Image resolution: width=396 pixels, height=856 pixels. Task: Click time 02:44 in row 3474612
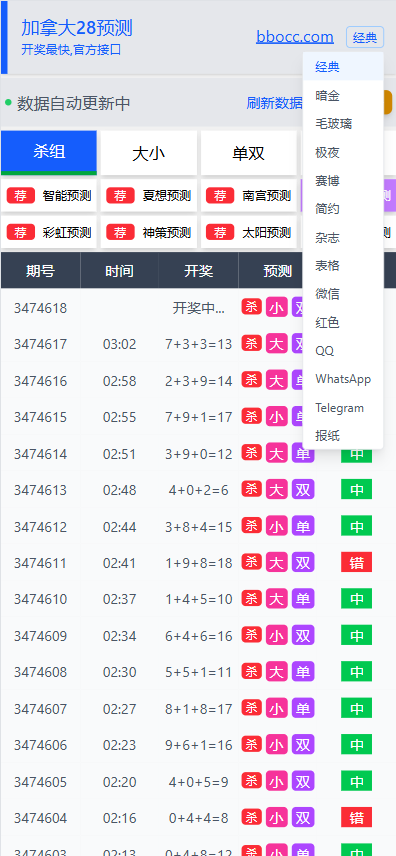120,527
